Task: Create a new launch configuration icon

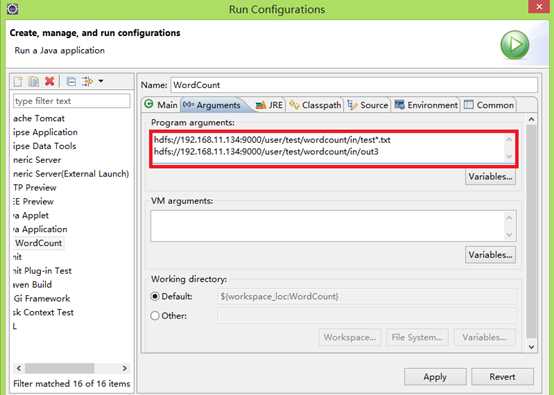Action: point(18,82)
